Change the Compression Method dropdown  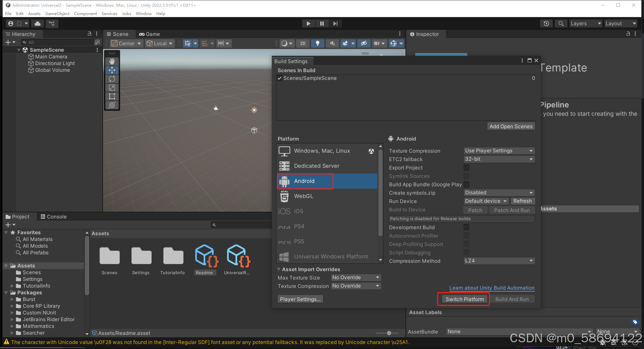pyautogui.click(x=499, y=261)
